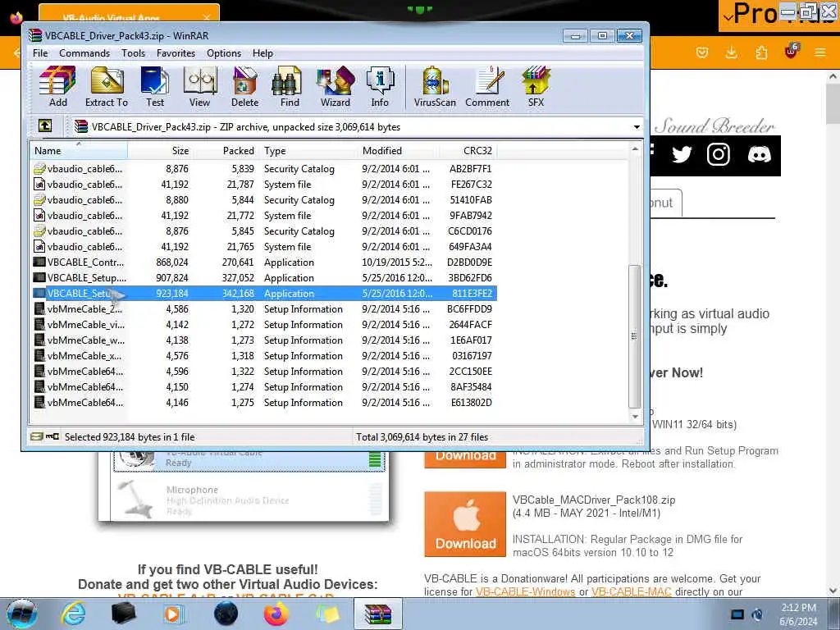Click the Pocket save icon in Firefox
This screenshot has width=840, height=630.
pos(702,52)
